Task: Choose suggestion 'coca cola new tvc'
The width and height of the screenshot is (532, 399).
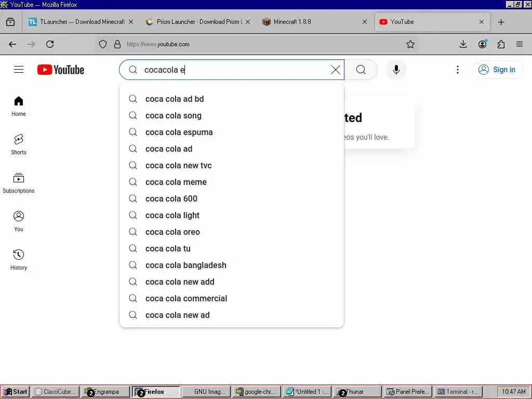Action: click(x=232, y=165)
